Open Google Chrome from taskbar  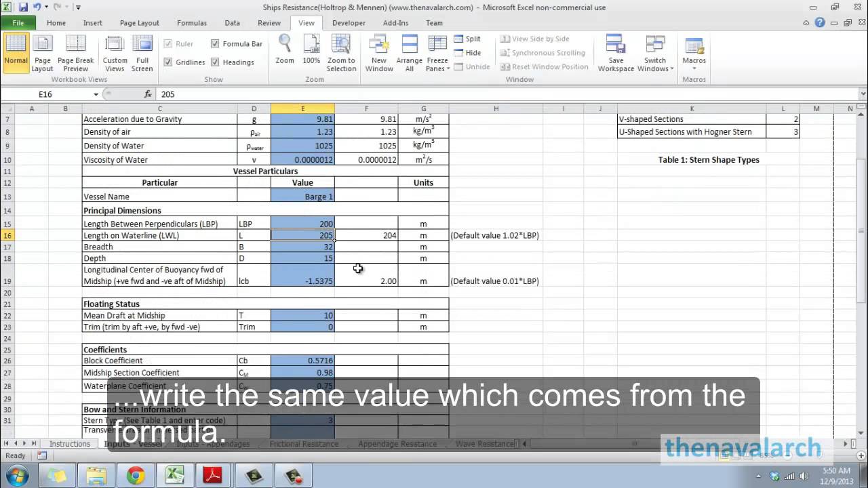pos(136,475)
